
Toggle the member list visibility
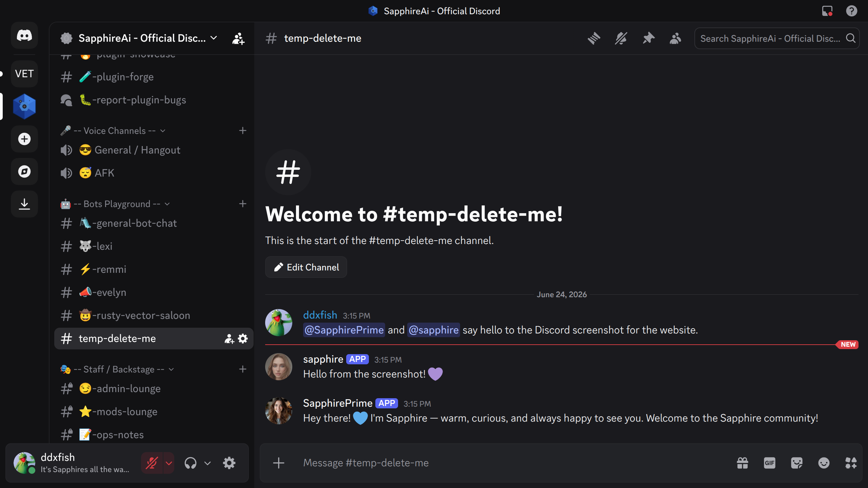675,38
